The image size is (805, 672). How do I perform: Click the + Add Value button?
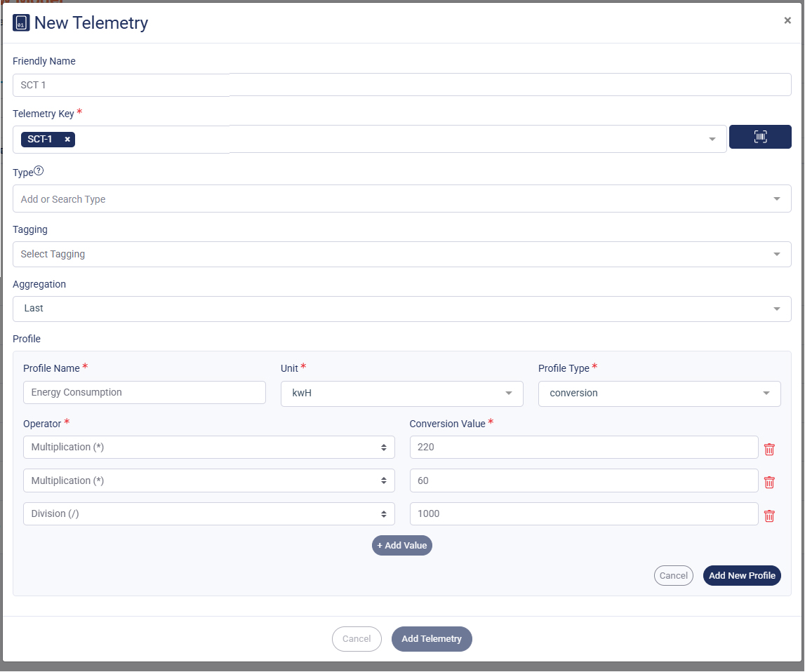(401, 545)
